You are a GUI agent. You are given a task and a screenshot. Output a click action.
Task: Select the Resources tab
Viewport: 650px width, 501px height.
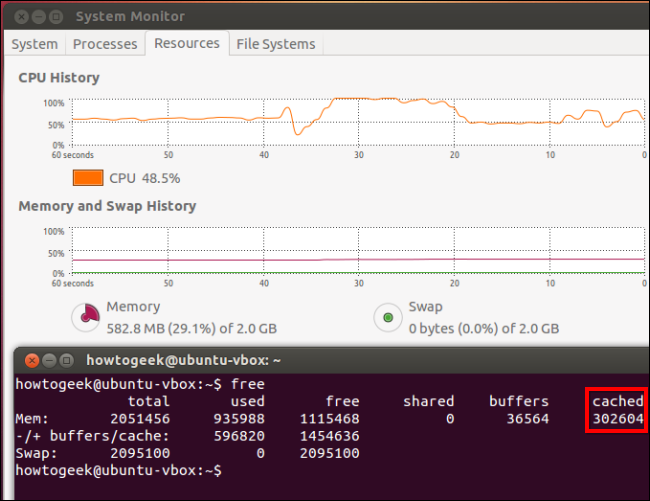(x=187, y=43)
